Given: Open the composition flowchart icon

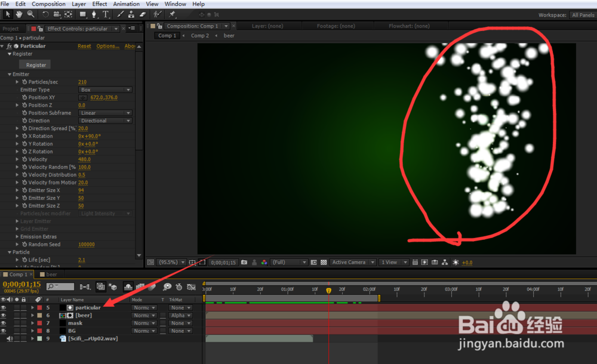Looking at the screenshot, I should (445, 263).
